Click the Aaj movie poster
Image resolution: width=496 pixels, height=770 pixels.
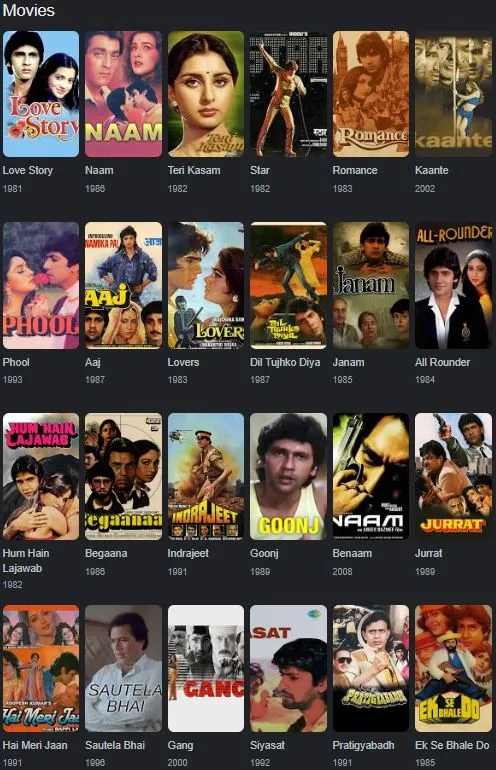pos(123,285)
